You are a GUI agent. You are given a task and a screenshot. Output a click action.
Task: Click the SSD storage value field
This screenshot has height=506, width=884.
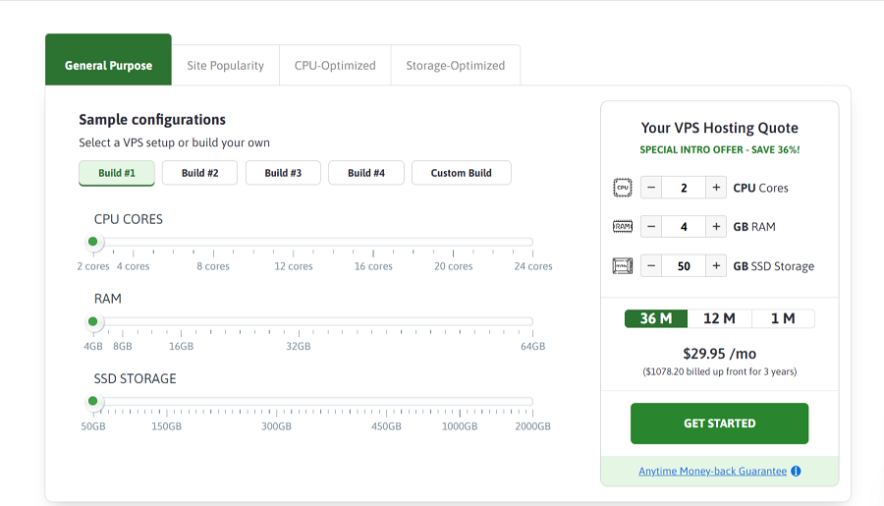[x=684, y=265]
